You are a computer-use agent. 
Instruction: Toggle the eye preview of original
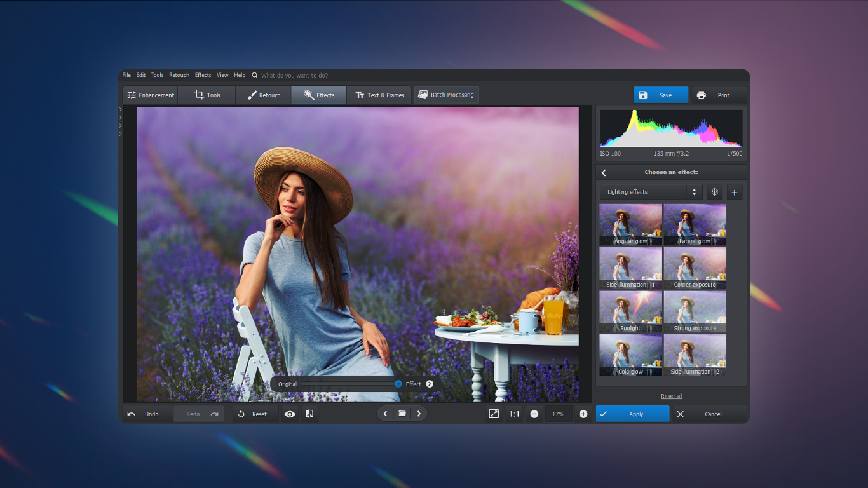click(290, 414)
